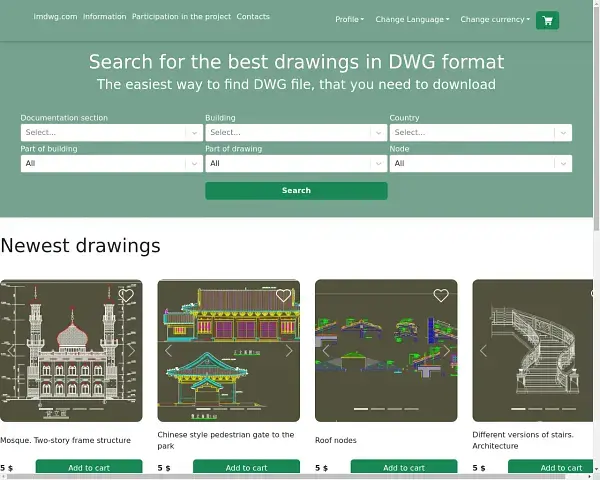Open the Profile menu

(349, 20)
